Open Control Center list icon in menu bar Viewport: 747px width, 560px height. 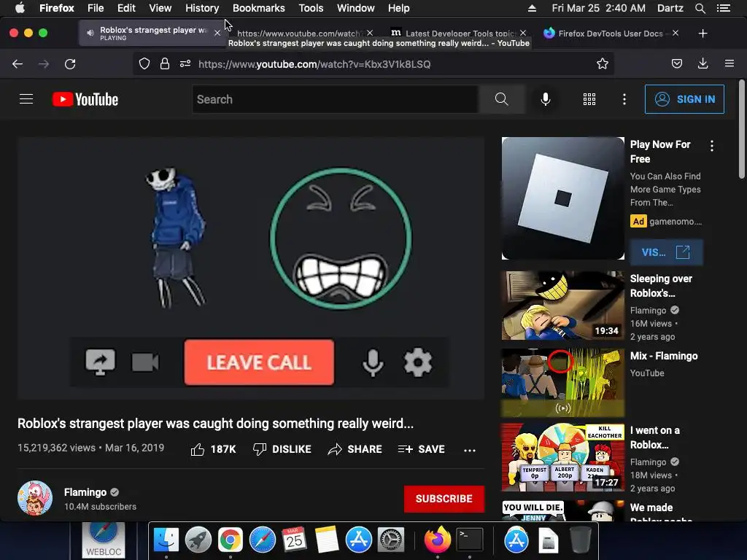point(724,8)
